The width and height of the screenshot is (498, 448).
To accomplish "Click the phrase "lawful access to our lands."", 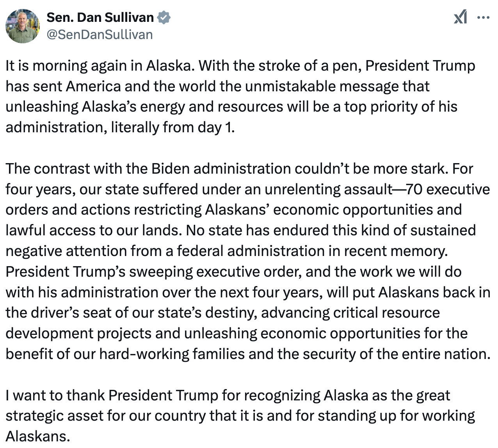I will (94, 230).
